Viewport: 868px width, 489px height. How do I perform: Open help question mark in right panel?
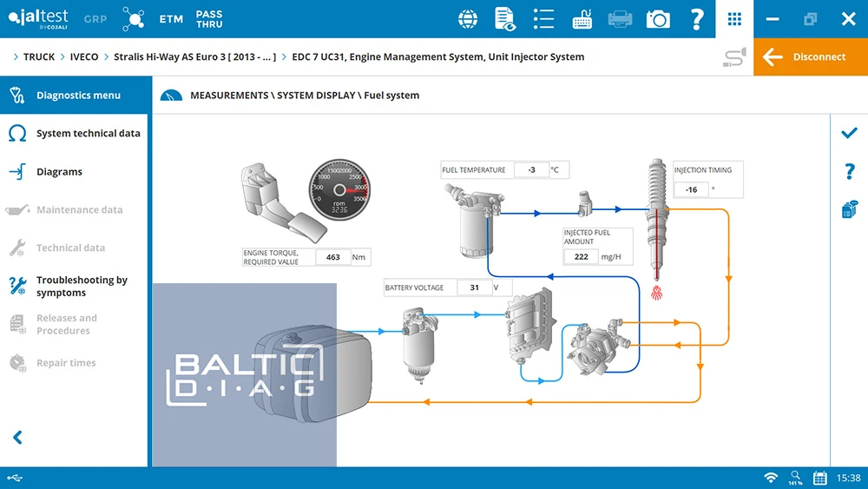pos(849,171)
